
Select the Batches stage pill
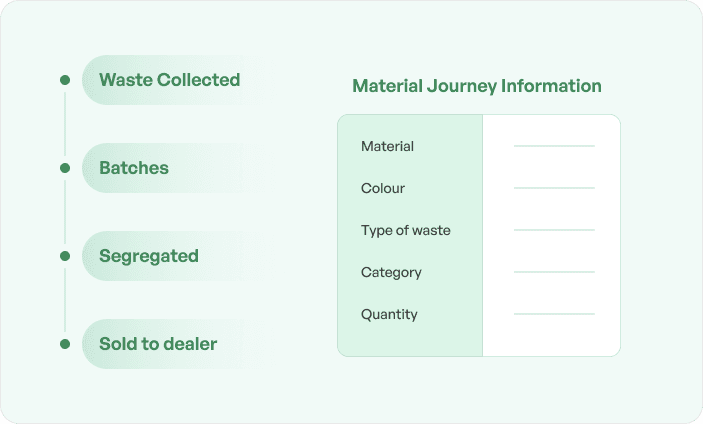(x=134, y=168)
